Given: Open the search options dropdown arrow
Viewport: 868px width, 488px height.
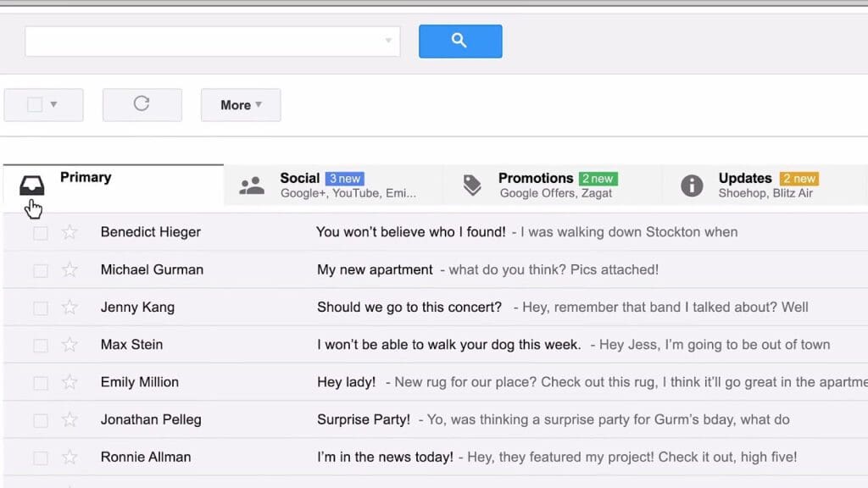Looking at the screenshot, I should coord(388,41).
